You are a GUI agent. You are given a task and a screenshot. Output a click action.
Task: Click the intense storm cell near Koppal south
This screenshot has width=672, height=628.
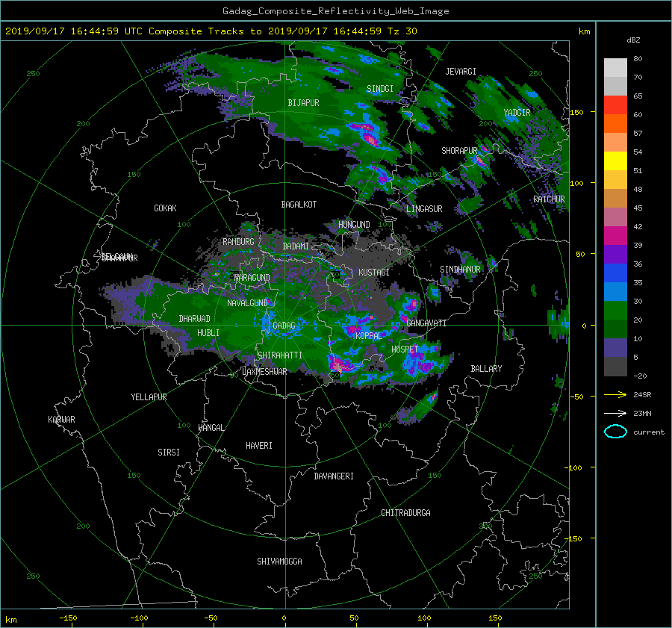click(x=340, y=365)
